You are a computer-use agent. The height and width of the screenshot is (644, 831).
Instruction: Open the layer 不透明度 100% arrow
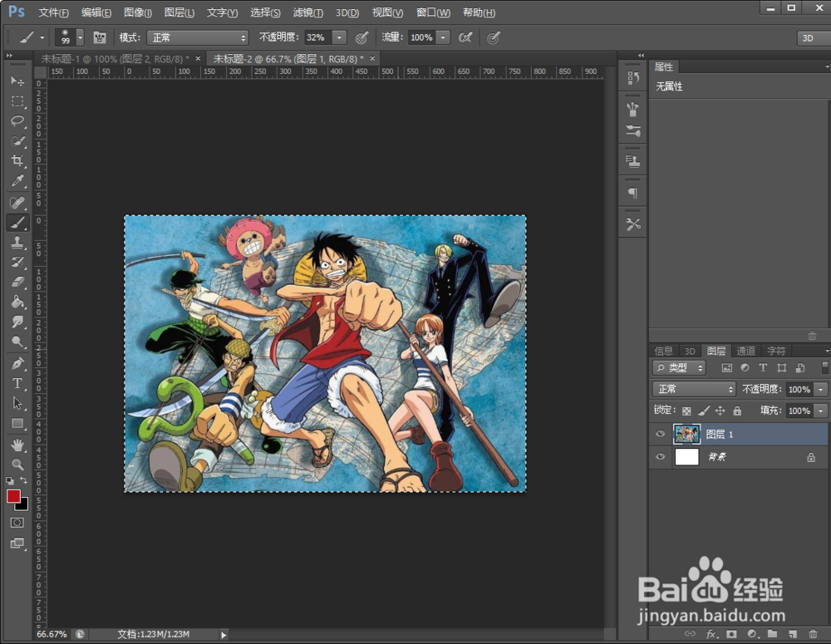click(821, 390)
